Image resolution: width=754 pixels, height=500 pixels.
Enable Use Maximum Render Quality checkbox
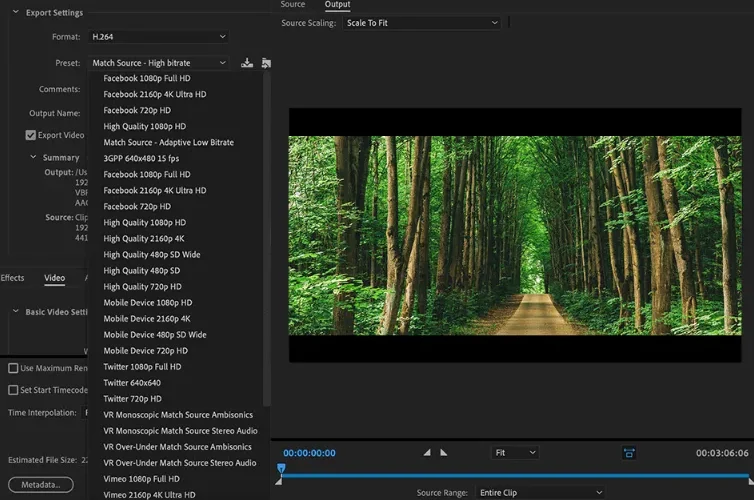[x=13, y=368]
